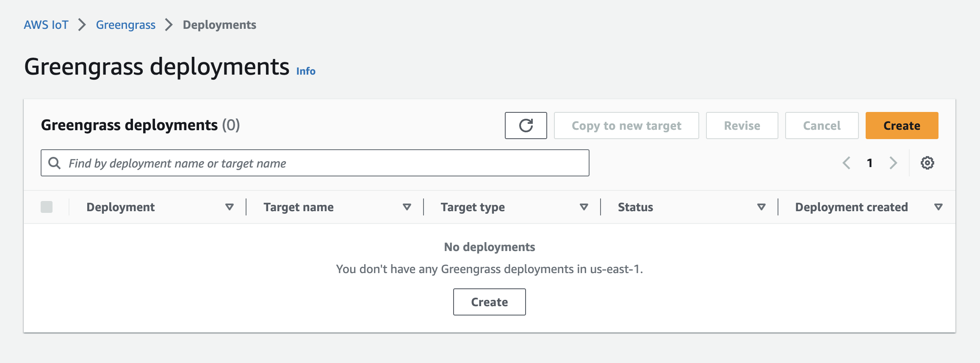This screenshot has height=363, width=980.
Task: Focus the deployment name search field
Action: coord(315,163)
